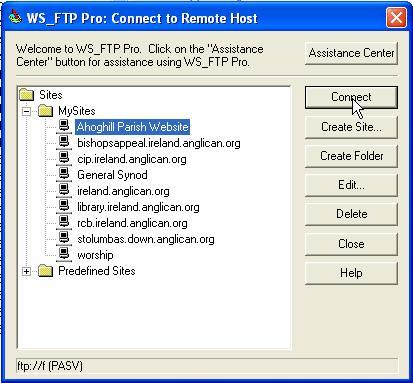This screenshot has width=413, height=383.
Task: Click the Close button on the right
Action: pyautogui.click(x=351, y=244)
